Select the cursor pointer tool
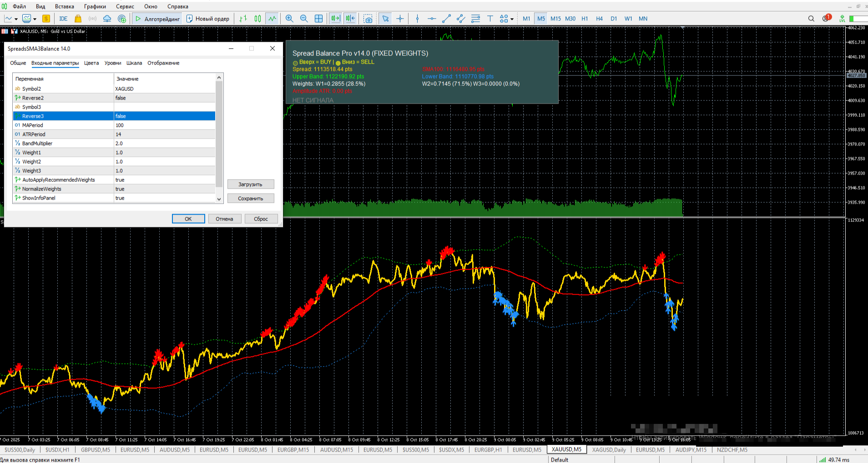Viewport: 868px width, 463px height. 385,19
